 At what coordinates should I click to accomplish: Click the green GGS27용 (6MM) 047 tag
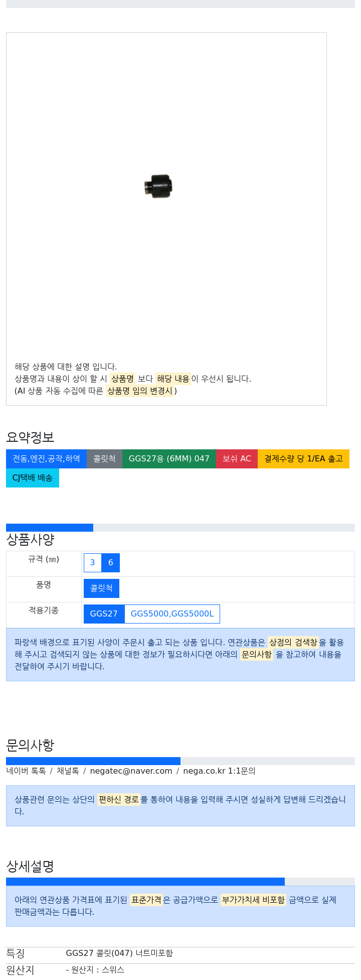169,459
